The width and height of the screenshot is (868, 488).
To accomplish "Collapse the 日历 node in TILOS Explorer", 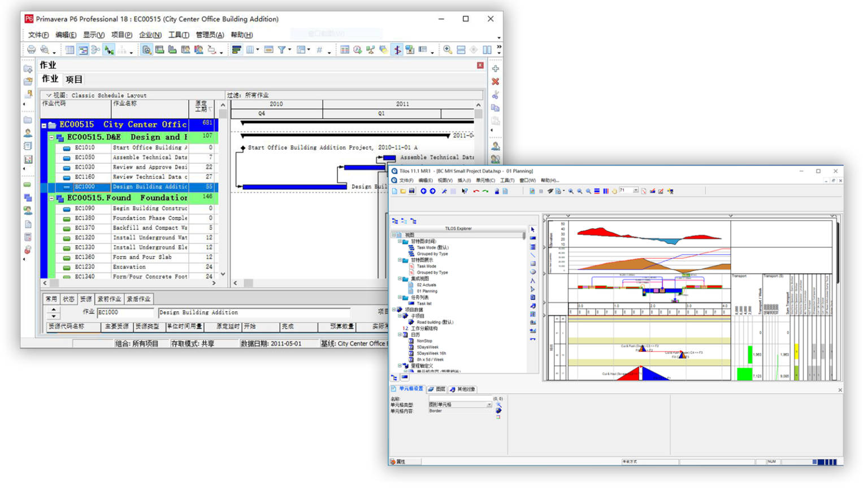I will 400,334.
